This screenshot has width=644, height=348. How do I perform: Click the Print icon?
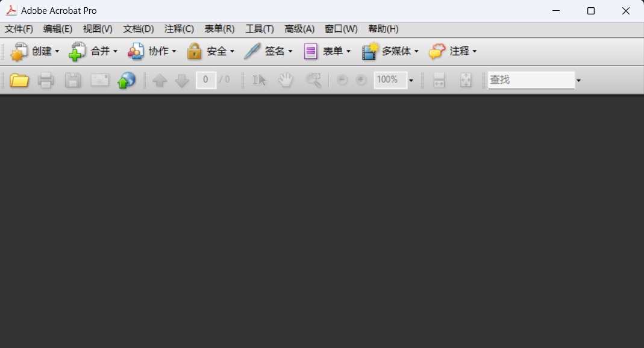[x=46, y=79]
